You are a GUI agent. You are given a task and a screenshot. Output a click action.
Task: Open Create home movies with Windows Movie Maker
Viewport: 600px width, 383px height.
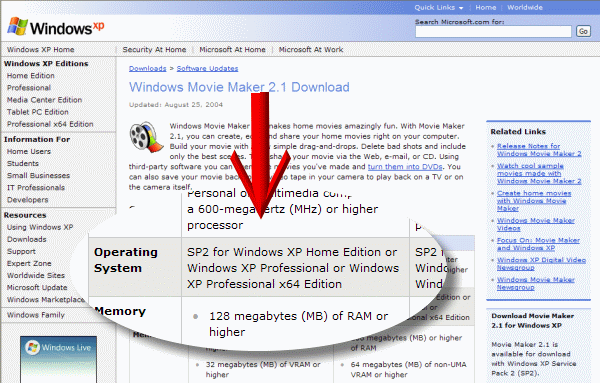tap(534, 201)
